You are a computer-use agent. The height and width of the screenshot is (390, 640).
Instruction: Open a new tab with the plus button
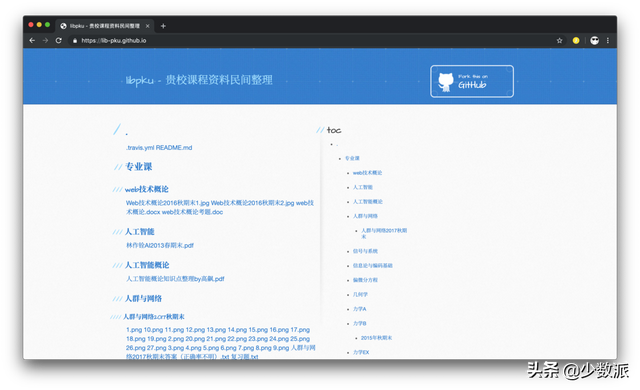163,26
